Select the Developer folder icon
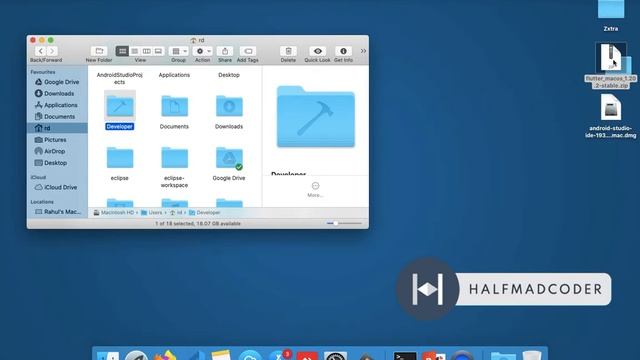The image size is (640, 360). tap(120, 106)
